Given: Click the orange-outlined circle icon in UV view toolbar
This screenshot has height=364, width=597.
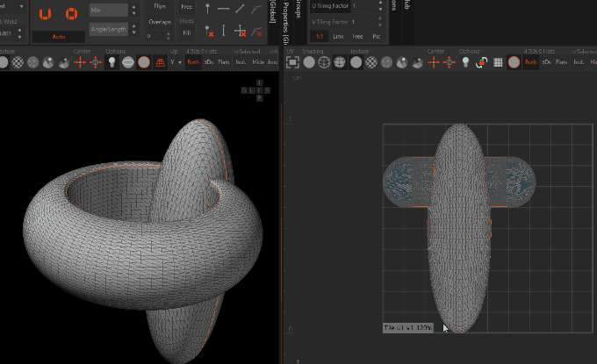Looking at the screenshot, I should click(x=514, y=62).
